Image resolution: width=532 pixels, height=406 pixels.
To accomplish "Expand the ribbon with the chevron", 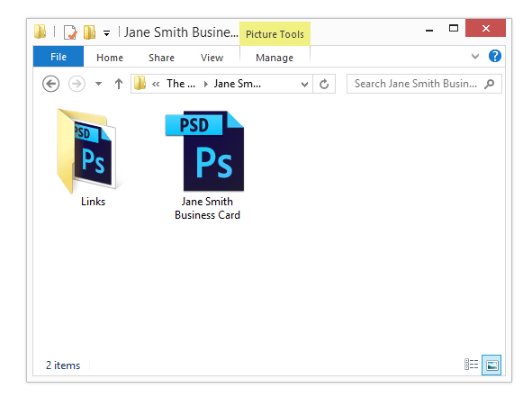I will [475, 56].
